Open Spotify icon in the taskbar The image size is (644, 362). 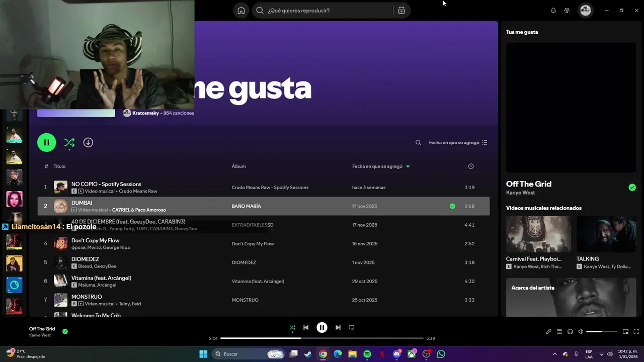click(x=367, y=354)
